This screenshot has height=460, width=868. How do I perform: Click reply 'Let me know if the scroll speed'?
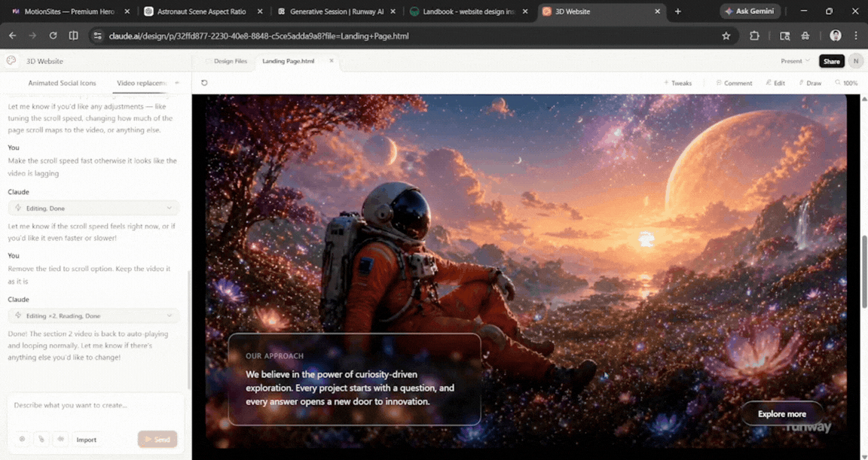point(91,232)
